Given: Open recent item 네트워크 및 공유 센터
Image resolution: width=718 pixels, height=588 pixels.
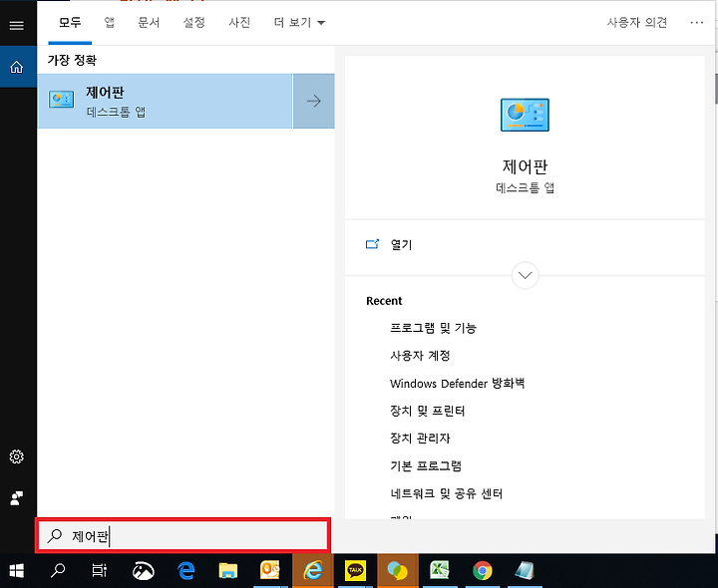Looking at the screenshot, I should coord(447,493).
